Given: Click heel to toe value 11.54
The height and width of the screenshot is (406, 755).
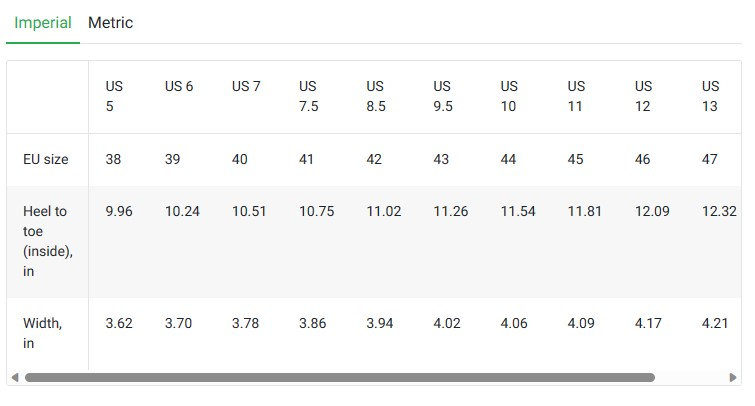Looking at the screenshot, I should [518, 211].
